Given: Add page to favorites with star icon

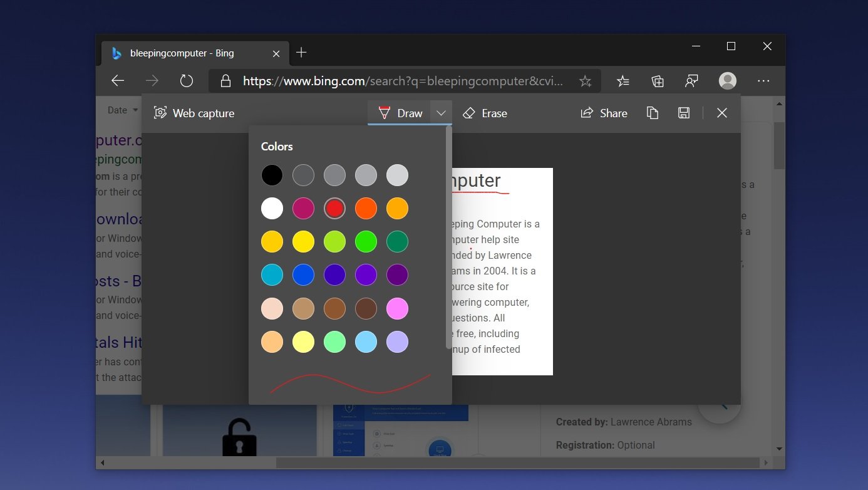Looking at the screenshot, I should (x=585, y=81).
